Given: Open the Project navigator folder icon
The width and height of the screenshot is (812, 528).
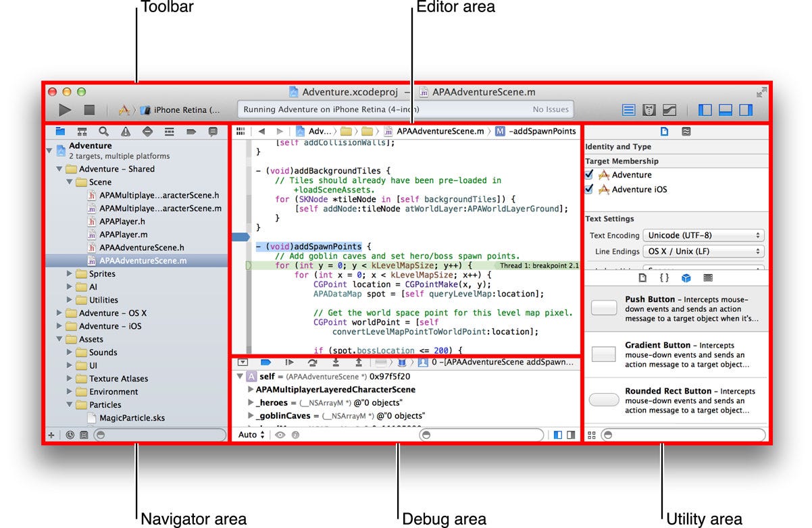Looking at the screenshot, I should pyautogui.click(x=61, y=132).
